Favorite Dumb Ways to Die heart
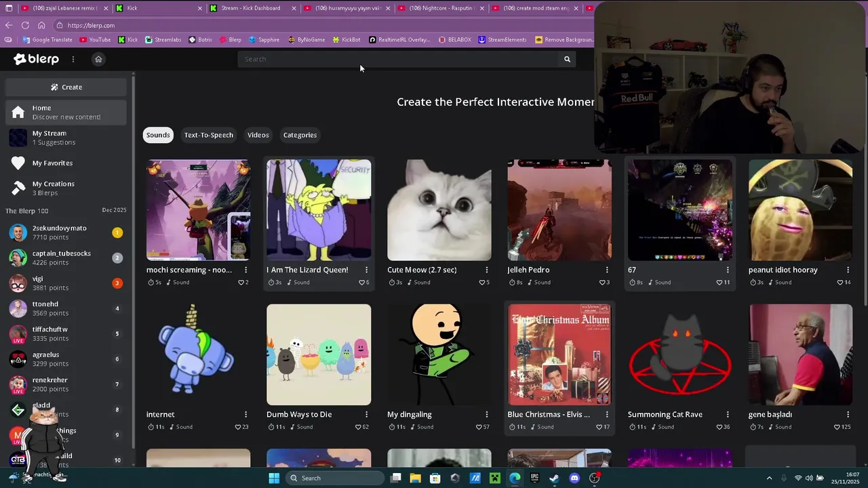Image resolution: width=868 pixels, height=488 pixels. pyautogui.click(x=358, y=427)
